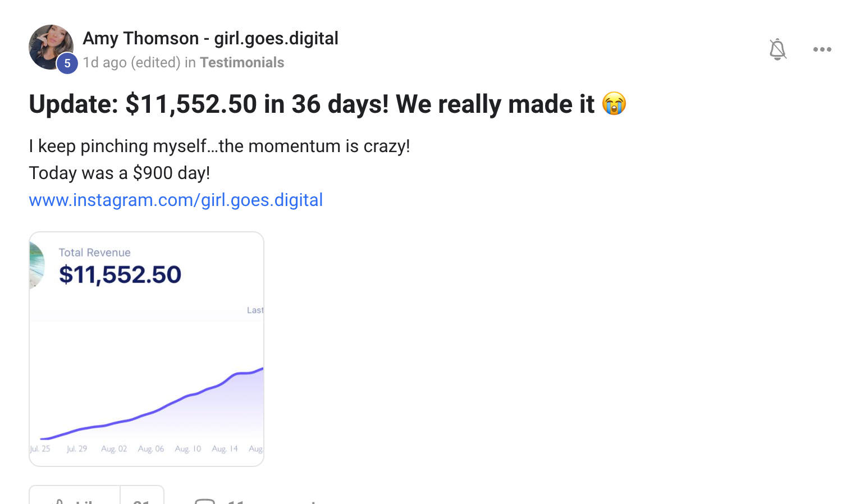Open Amy Thomson's profile avatar
The width and height of the screenshot is (860, 504).
[51, 47]
